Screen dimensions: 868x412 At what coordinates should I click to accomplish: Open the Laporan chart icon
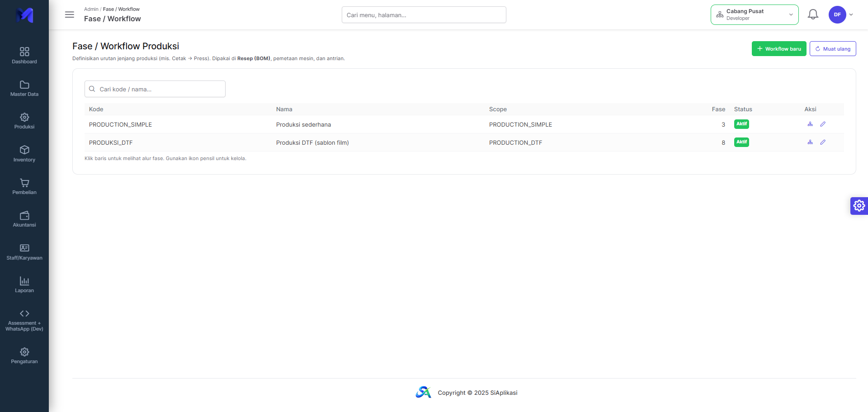(x=24, y=281)
